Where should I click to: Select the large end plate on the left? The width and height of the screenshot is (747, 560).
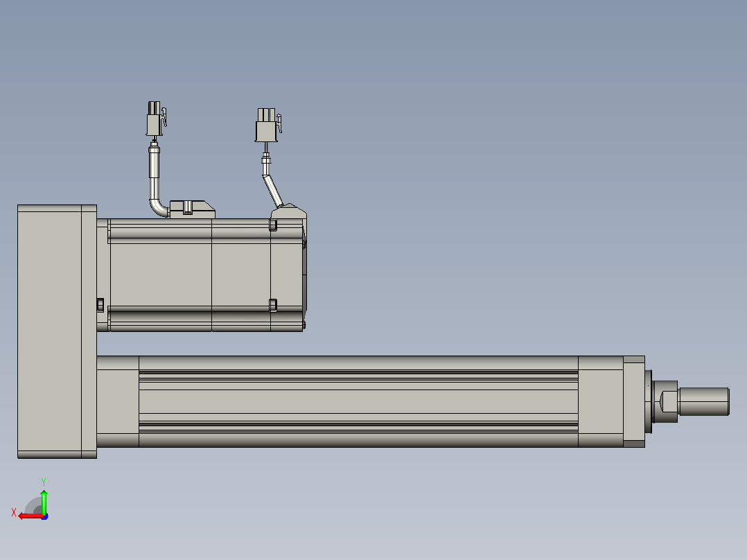tap(57, 332)
